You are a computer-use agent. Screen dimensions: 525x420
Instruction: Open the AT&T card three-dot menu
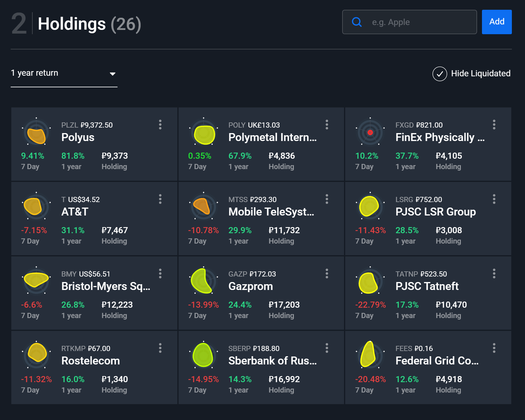click(x=160, y=199)
